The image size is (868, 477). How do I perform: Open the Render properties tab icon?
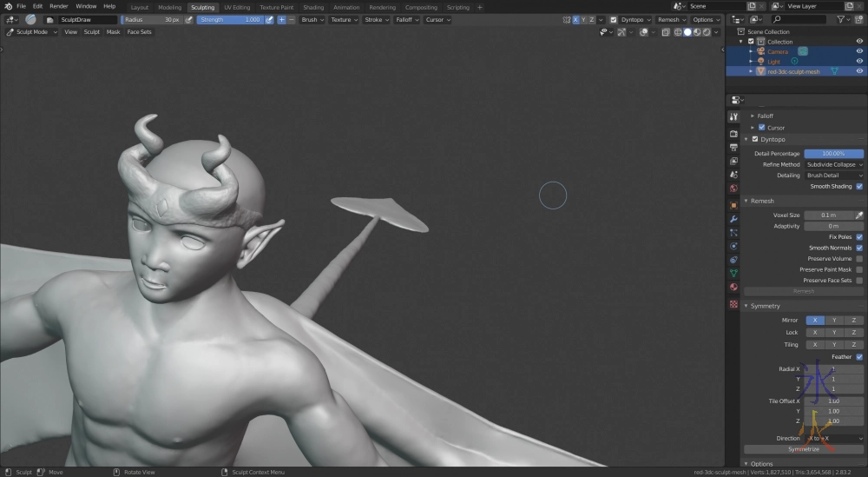pyautogui.click(x=733, y=133)
